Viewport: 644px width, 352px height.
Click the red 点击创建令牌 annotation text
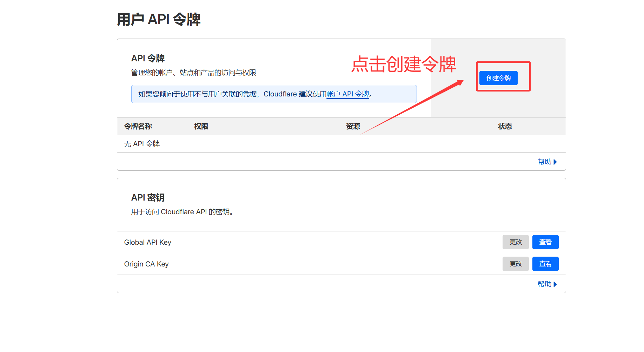point(404,64)
